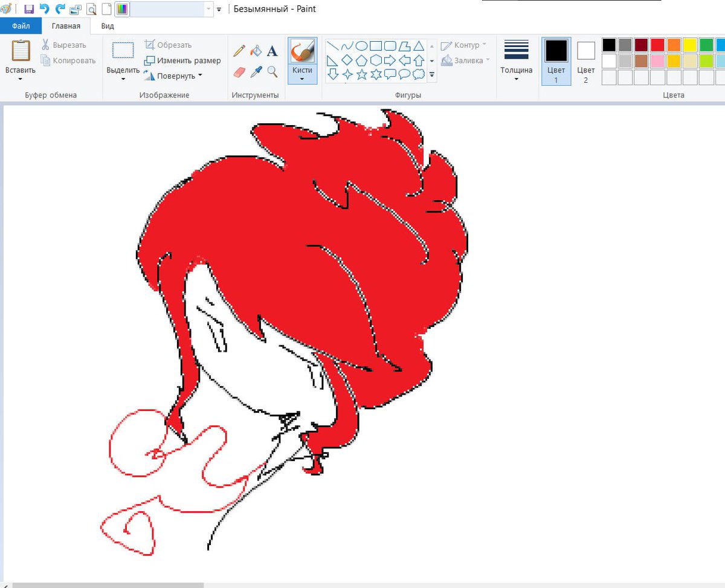
Task: Select the Text tool
Action: (x=272, y=51)
